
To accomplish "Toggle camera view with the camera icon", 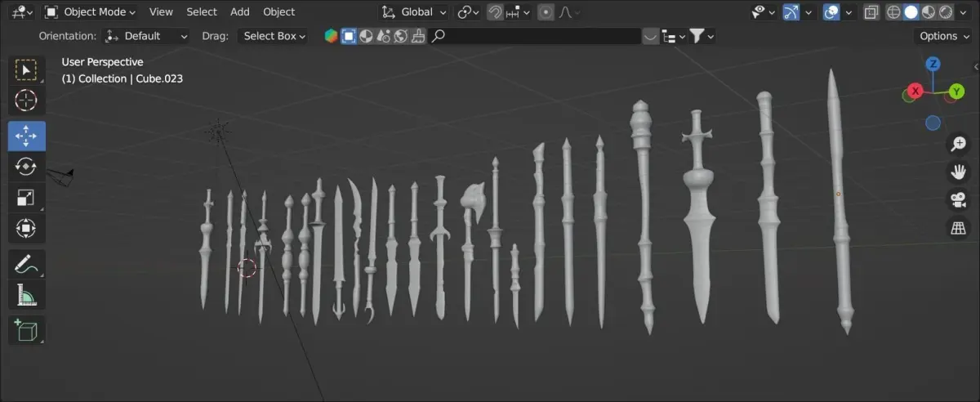I will [x=958, y=200].
